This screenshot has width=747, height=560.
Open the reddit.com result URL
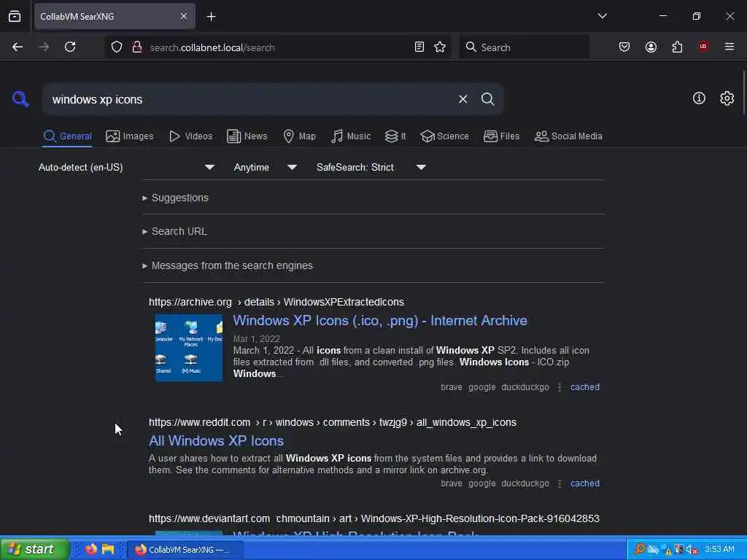pyautogui.click(x=333, y=422)
